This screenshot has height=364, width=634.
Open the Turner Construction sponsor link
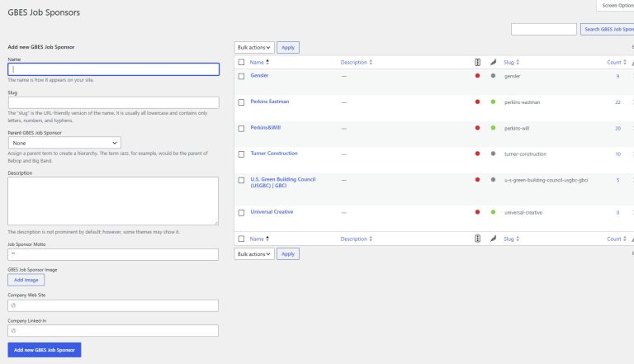(274, 154)
